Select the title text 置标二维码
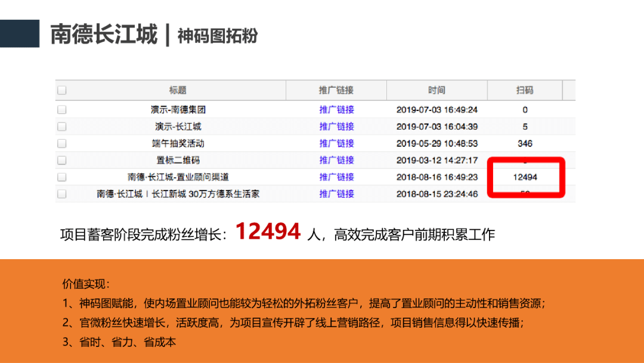This screenshot has height=363, width=644. 178,161
